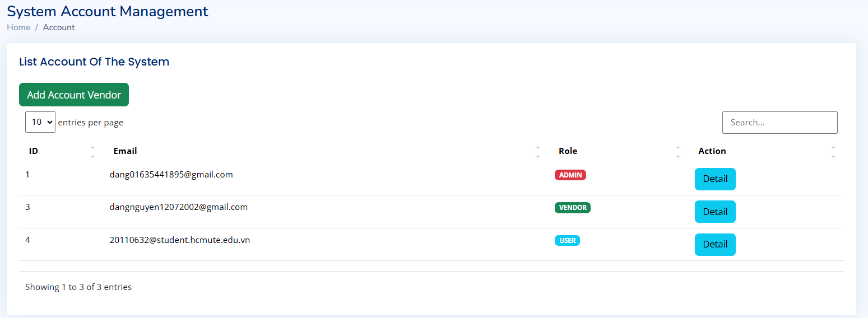
Task: Click ID cell 3
Action: [27, 207]
